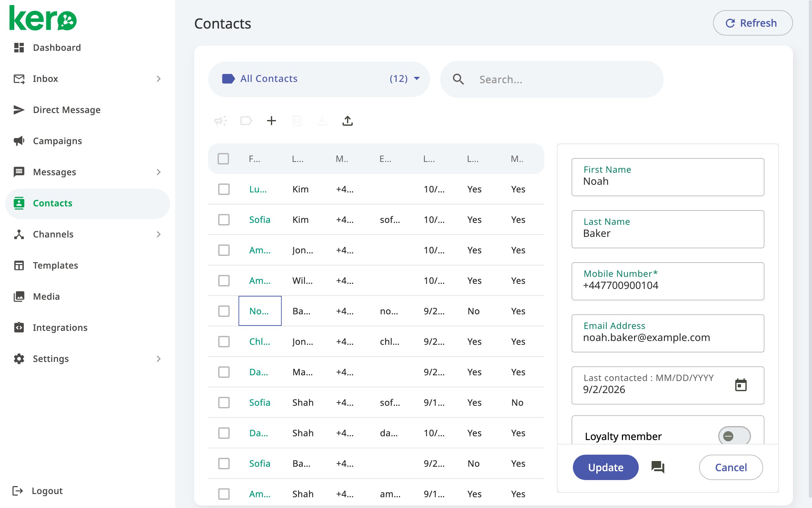The width and height of the screenshot is (812, 508).
Task: Open the calendar date picker icon
Action: [741, 385]
